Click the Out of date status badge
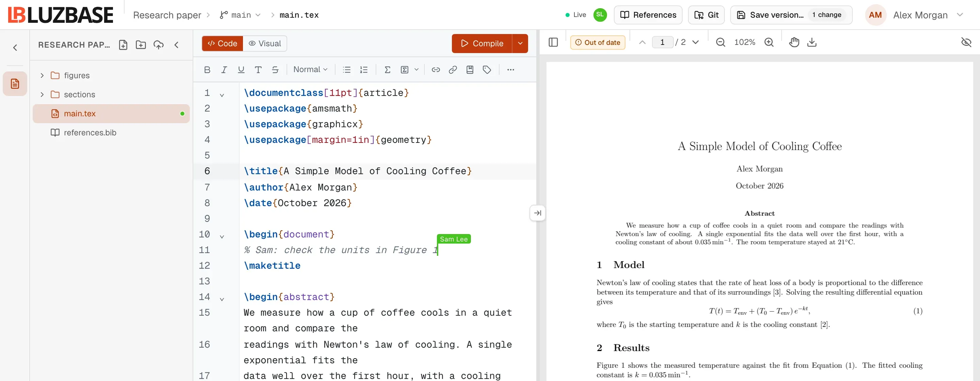 [597, 42]
